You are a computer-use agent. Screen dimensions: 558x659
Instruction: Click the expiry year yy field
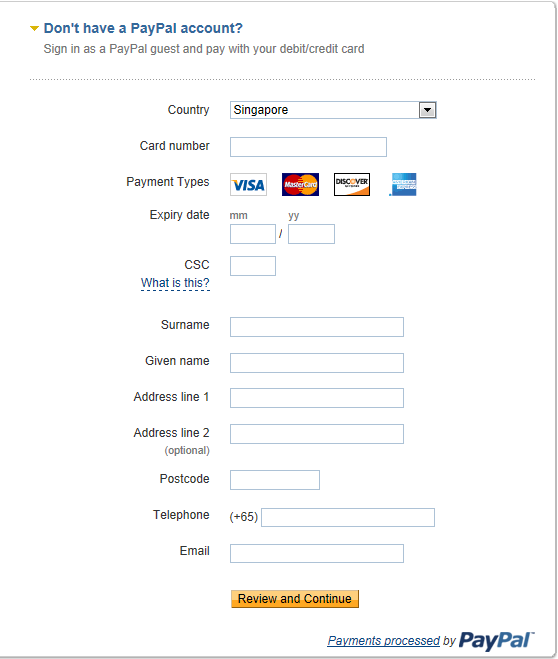[x=311, y=234]
